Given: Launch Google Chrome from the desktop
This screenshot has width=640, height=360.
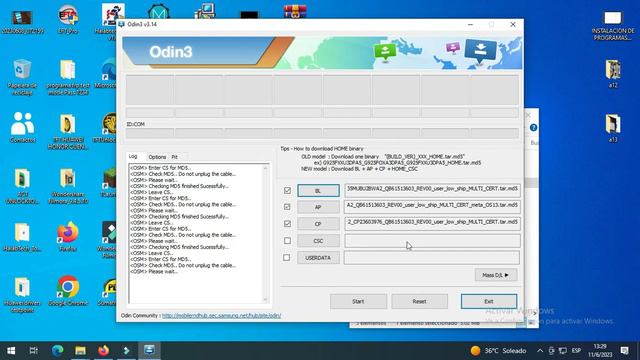Looking at the screenshot, I should [68, 291].
